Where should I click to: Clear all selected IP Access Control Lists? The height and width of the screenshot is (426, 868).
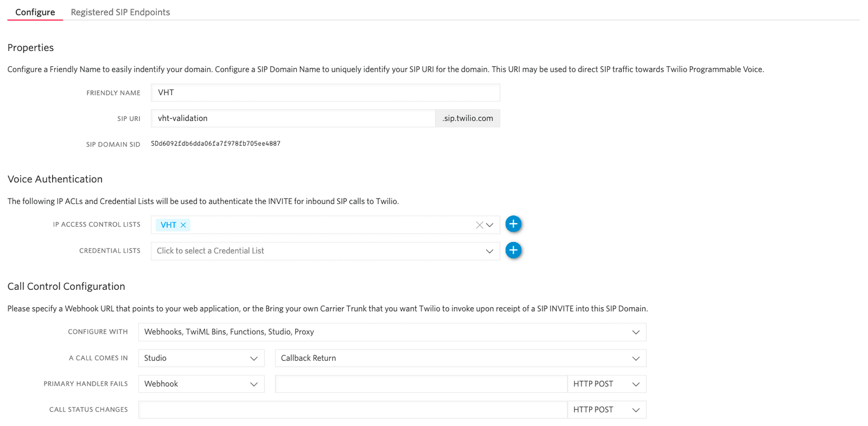pyautogui.click(x=479, y=225)
